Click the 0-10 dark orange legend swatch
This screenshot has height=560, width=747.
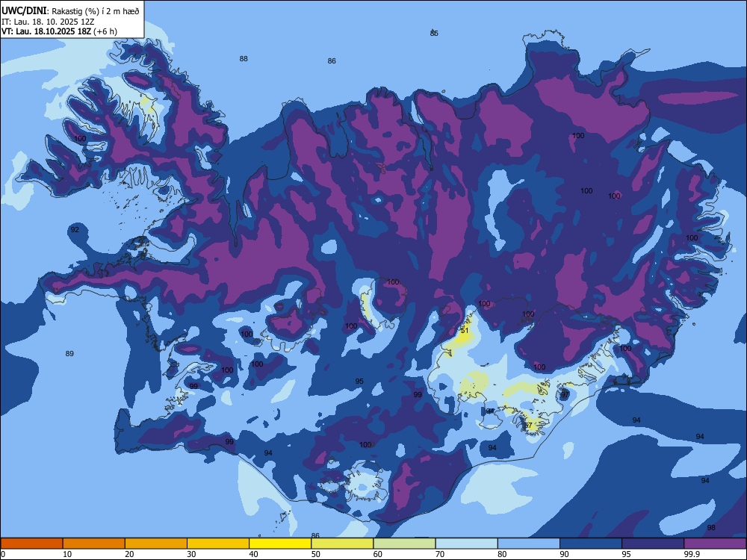(x=31, y=544)
